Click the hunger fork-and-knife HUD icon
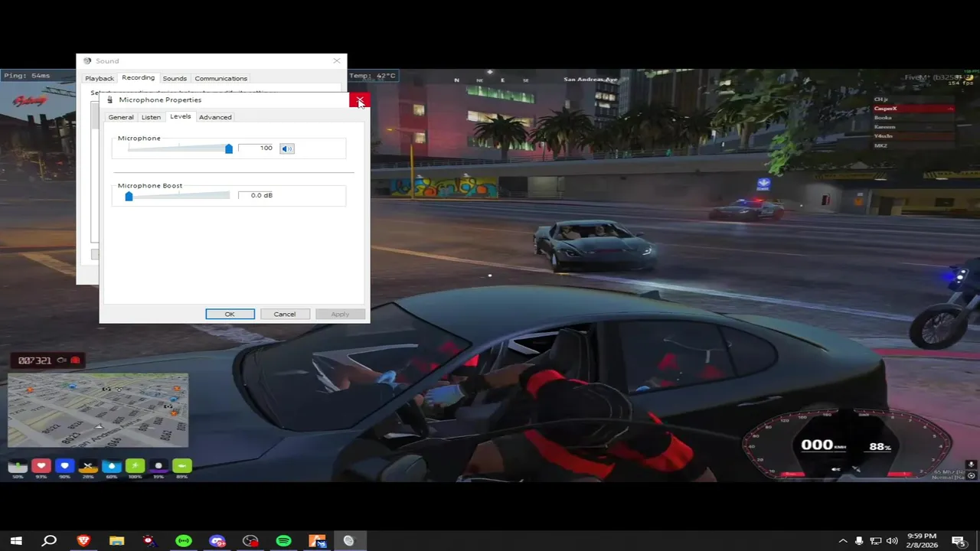Viewport: 980px width, 551px height. pyautogui.click(x=88, y=465)
